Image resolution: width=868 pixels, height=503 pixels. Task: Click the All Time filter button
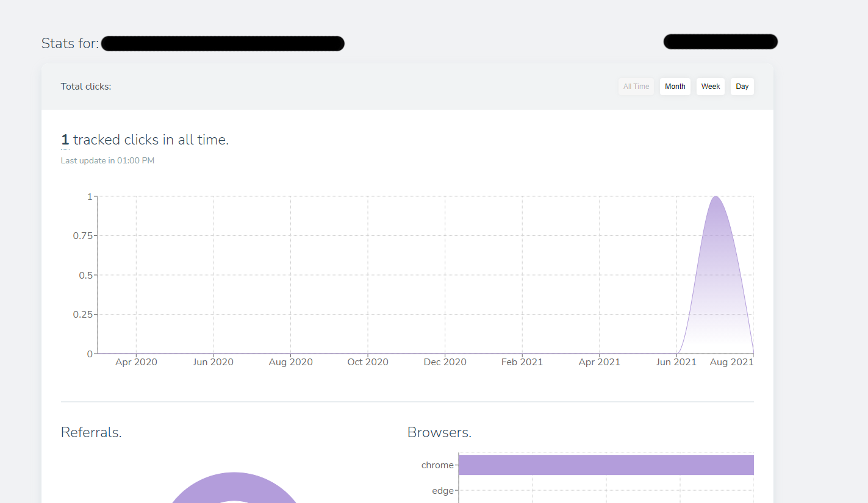636,86
